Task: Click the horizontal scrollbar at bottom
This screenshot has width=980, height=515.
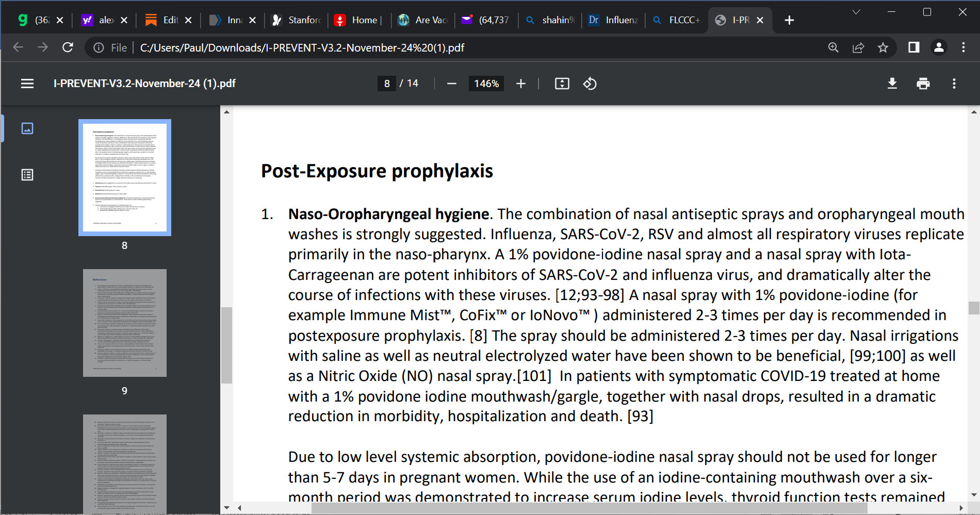Action: coord(589,508)
